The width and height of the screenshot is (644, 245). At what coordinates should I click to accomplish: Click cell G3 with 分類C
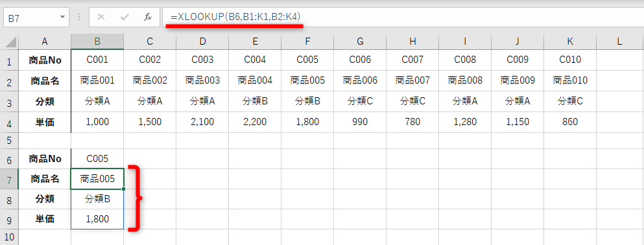360,101
